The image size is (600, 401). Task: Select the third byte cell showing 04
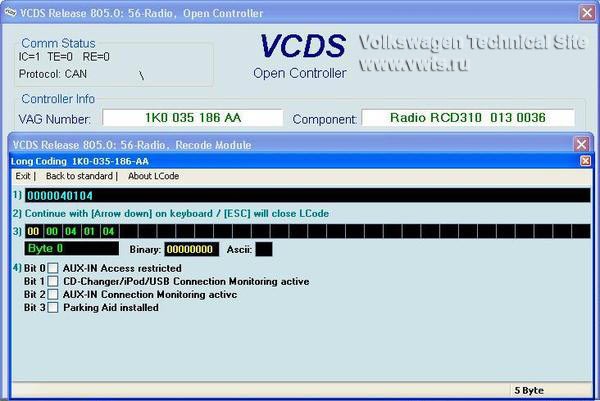(x=71, y=231)
